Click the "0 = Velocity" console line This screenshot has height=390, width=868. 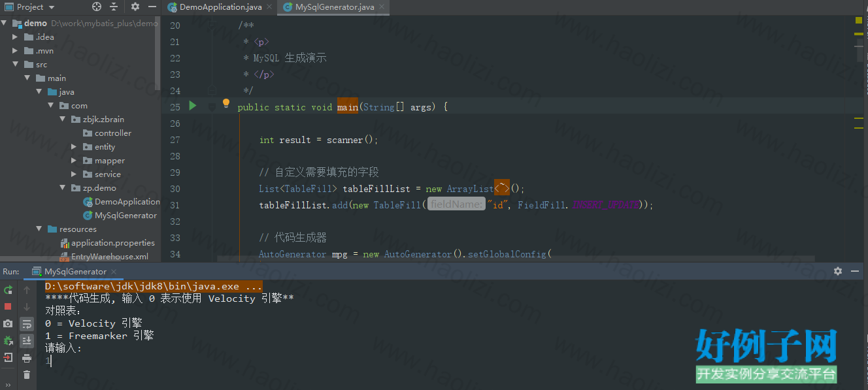pyautogui.click(x=93, y=323)
